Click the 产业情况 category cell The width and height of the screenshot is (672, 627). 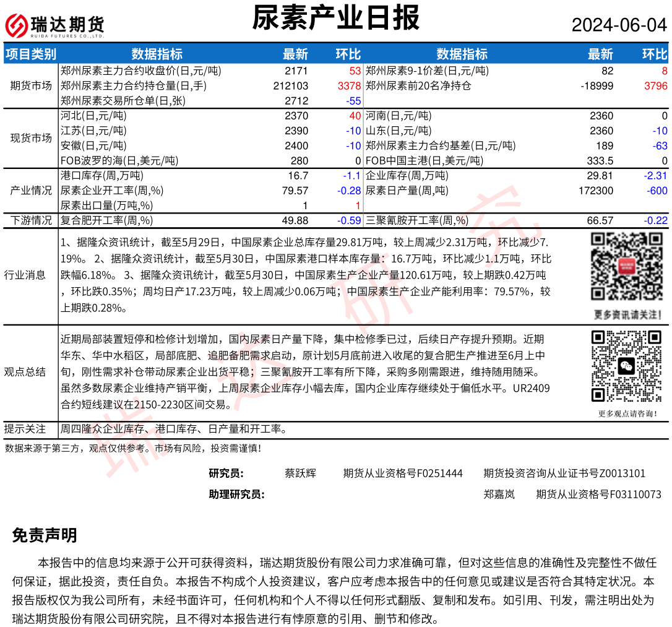tap(31, 191)
